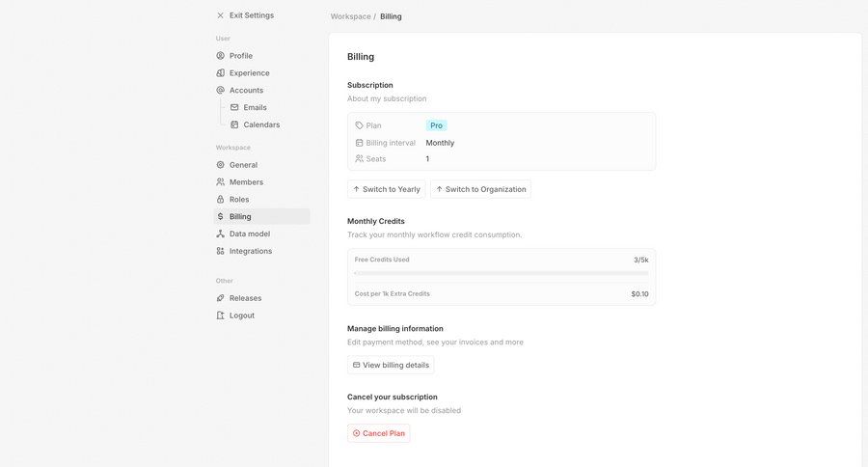Open the Calendars sub-item
This screenshot has width=868, height=467.
tap(269, 124)
